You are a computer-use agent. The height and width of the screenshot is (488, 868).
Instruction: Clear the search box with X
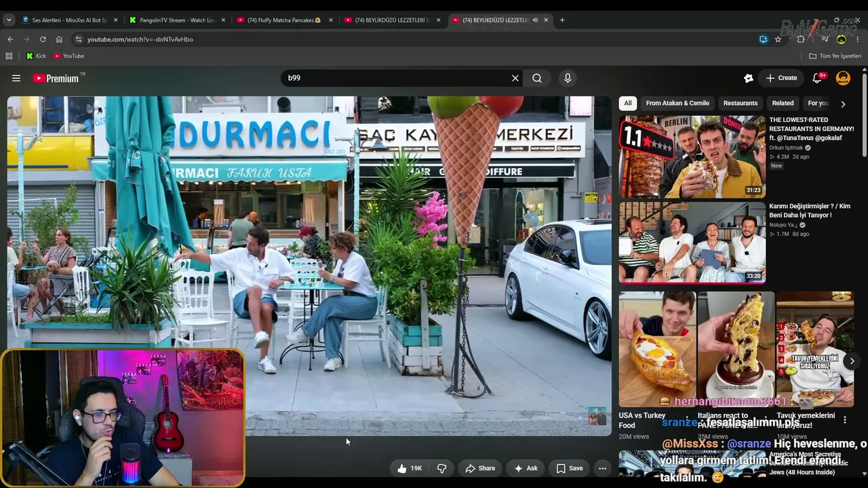(515, 78)
